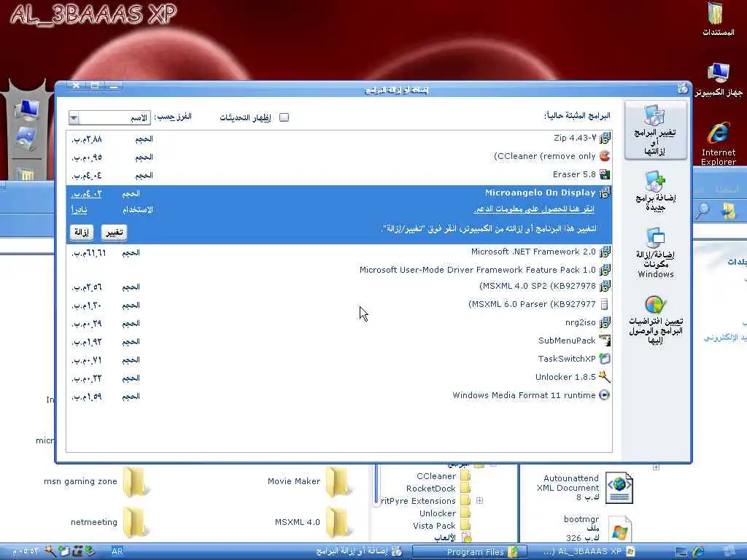Select the TaskSwitchXP program name
747x560 pixels.
[566, 359]
